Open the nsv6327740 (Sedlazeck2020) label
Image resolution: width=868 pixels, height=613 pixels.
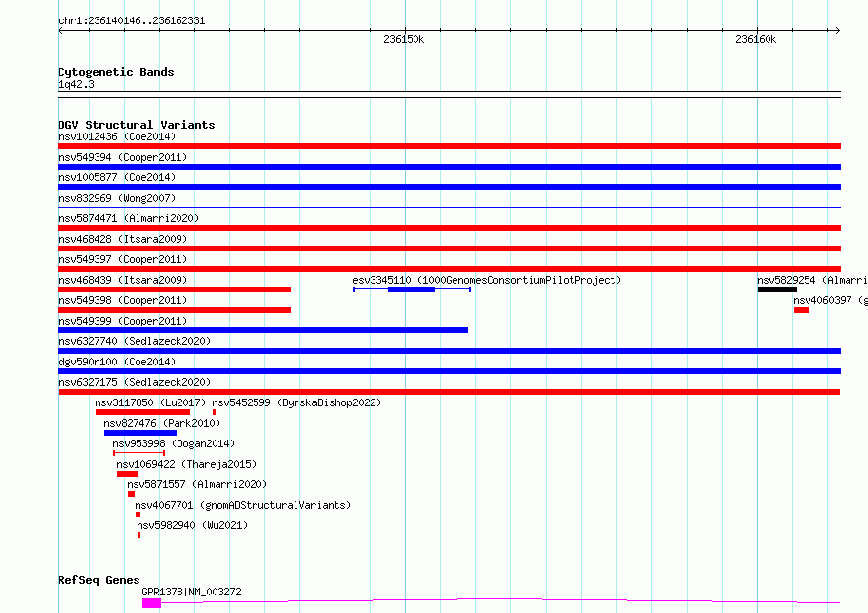pyautogui.click(x=135, y=341)
